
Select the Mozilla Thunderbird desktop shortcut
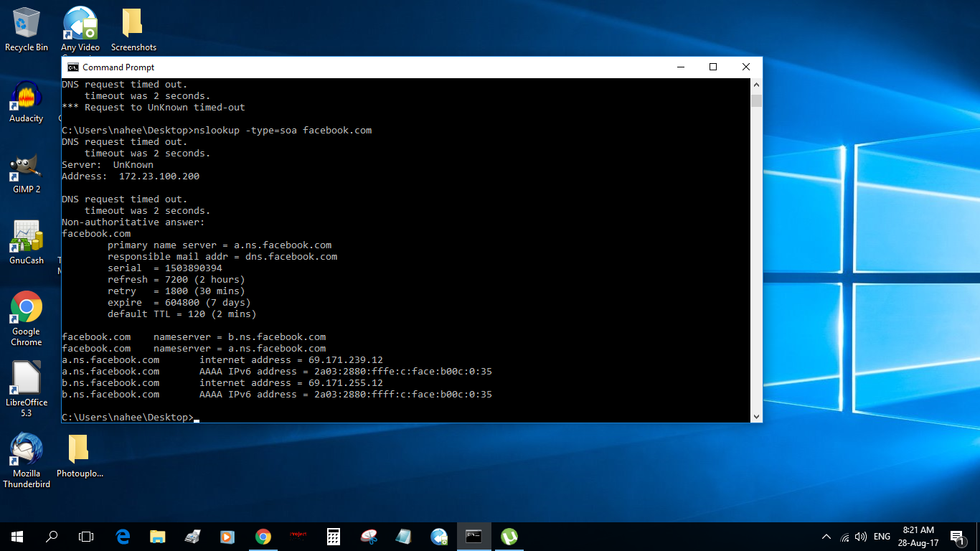(27, 461)
